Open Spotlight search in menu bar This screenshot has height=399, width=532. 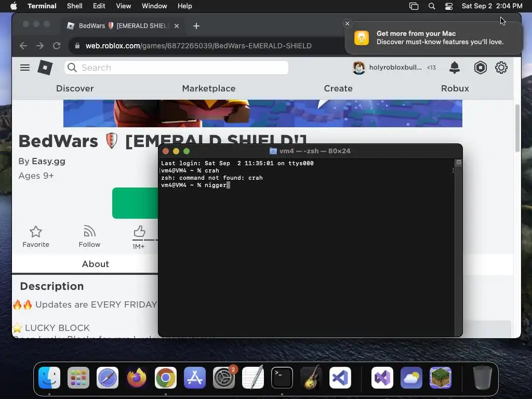[432, 6]
